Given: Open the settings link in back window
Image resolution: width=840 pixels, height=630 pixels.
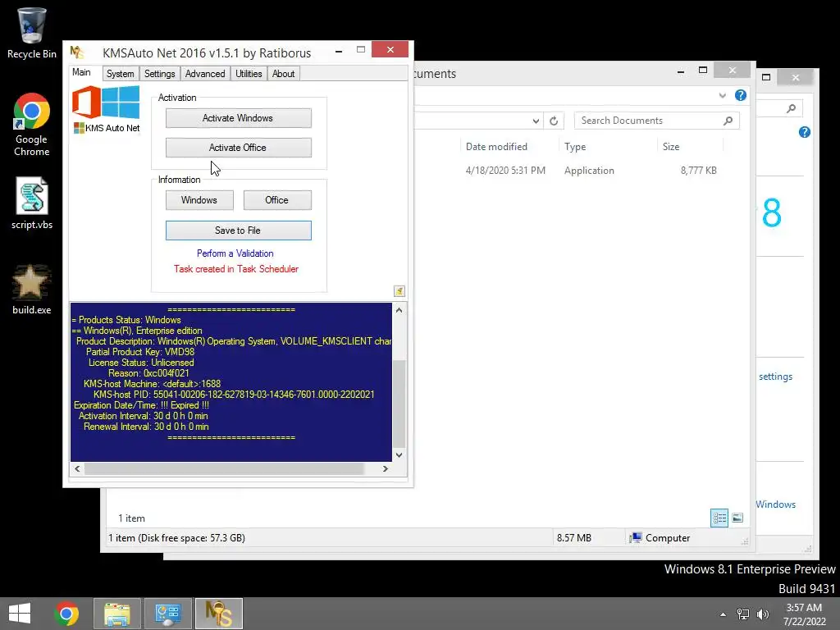Looking at the screenshot, I should (775, 377).
